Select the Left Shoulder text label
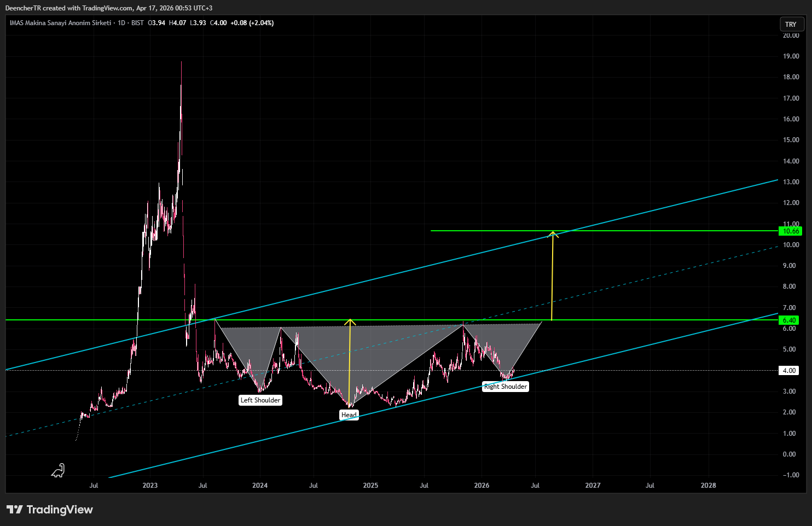The width and height of the screenshot is (812, 526). 260,400
